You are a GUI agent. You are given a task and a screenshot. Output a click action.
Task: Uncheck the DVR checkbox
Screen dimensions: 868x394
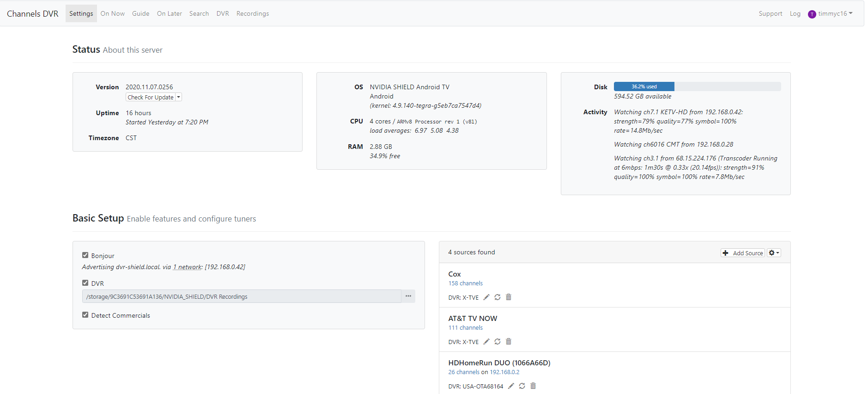[85, 283]
